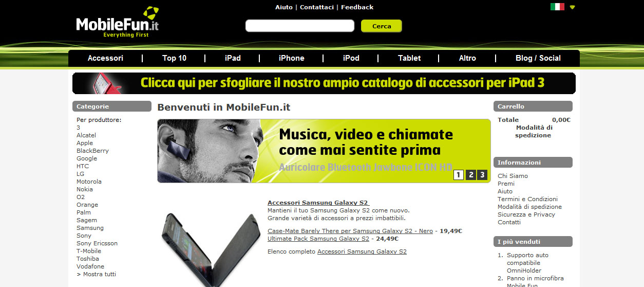The image size is (644, 287).
Task: Open Termini e Condizioni link
Action: click(527, 199)
